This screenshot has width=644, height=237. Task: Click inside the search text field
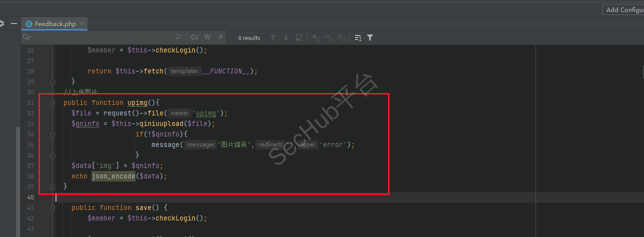(100, 37)
